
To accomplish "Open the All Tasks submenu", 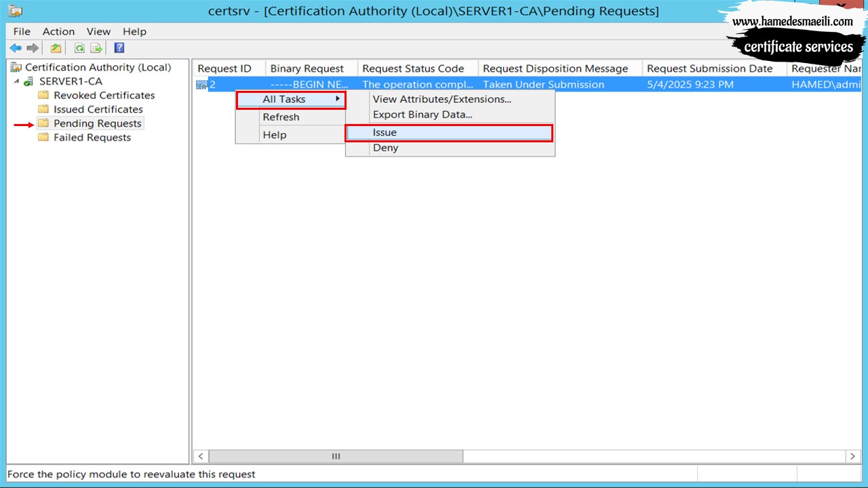I will click(x=291, y=100).
